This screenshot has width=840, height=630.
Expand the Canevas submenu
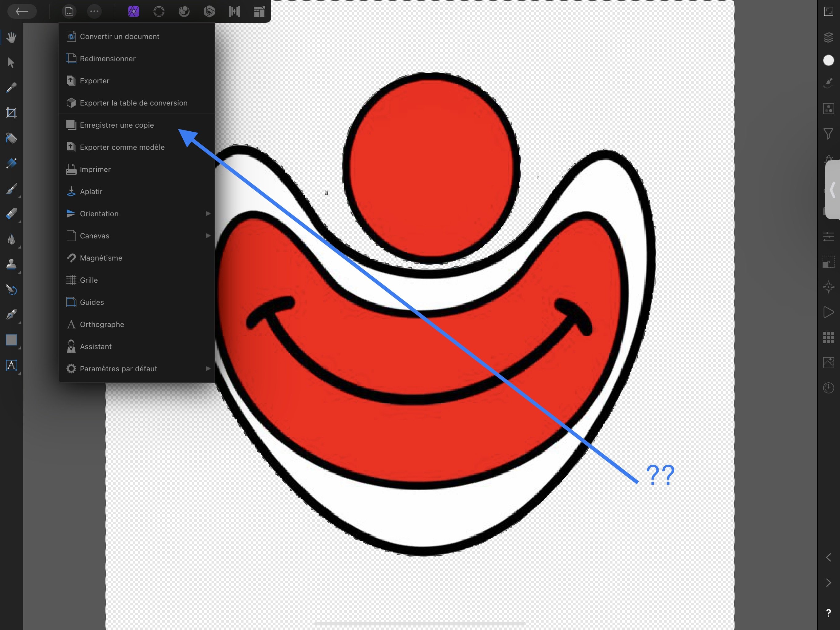(137, 236)
